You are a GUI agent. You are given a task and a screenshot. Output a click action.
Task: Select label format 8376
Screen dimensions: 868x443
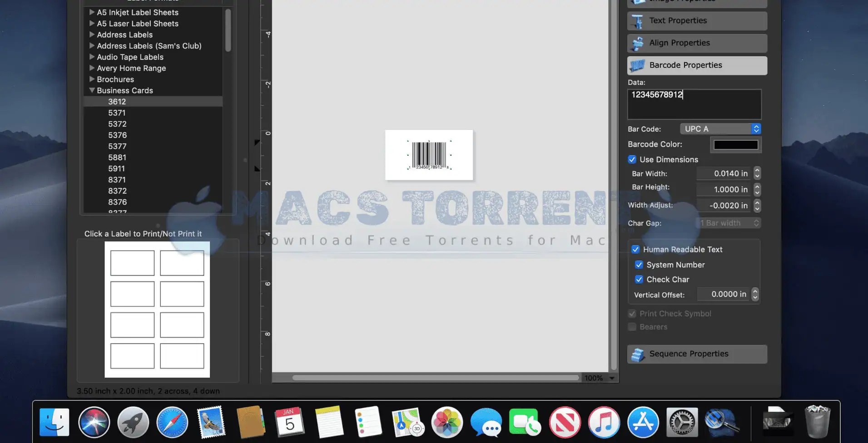pos(153,202)
